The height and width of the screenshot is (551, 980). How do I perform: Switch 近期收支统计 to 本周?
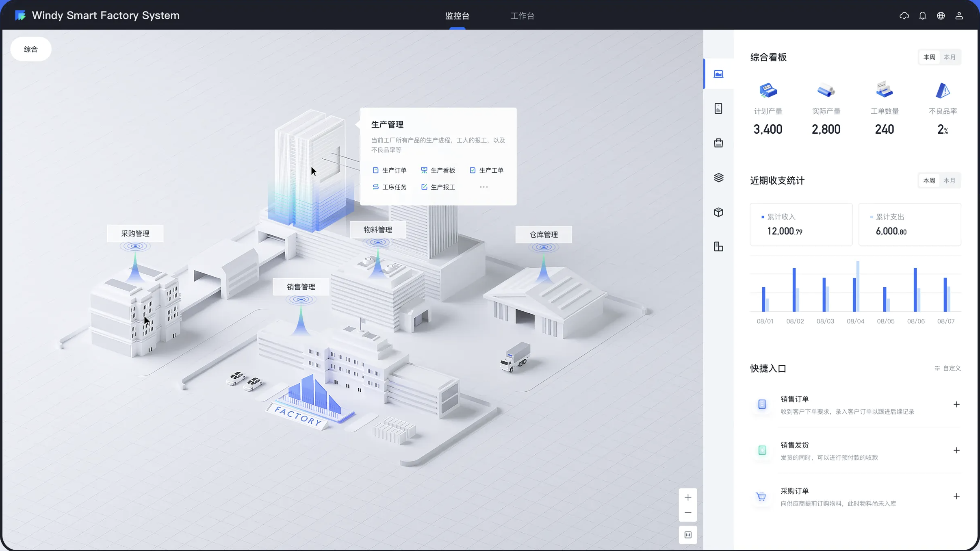(929, 180)
